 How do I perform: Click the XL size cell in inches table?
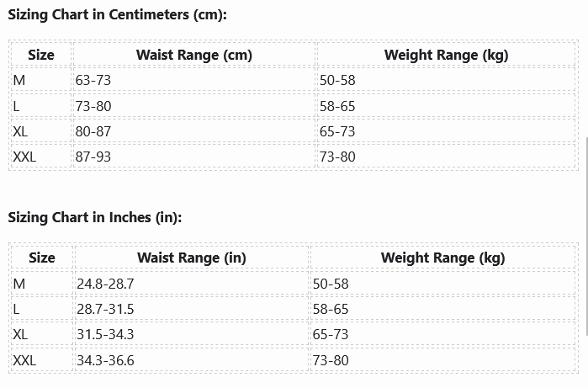(21, 334)
